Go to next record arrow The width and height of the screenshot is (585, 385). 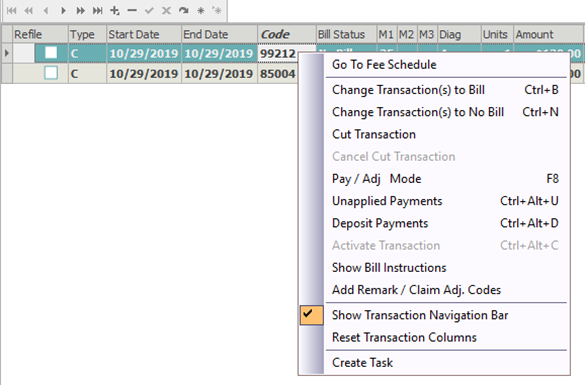[x=63, y=10]
